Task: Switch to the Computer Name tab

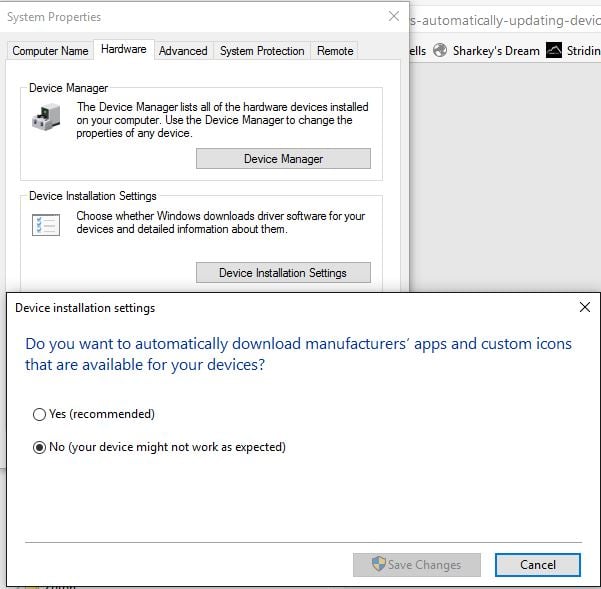Action: pos(50,51)
